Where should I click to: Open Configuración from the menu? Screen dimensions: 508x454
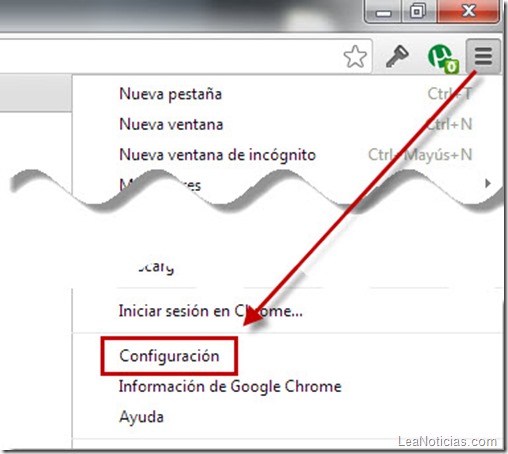(169, 356)
